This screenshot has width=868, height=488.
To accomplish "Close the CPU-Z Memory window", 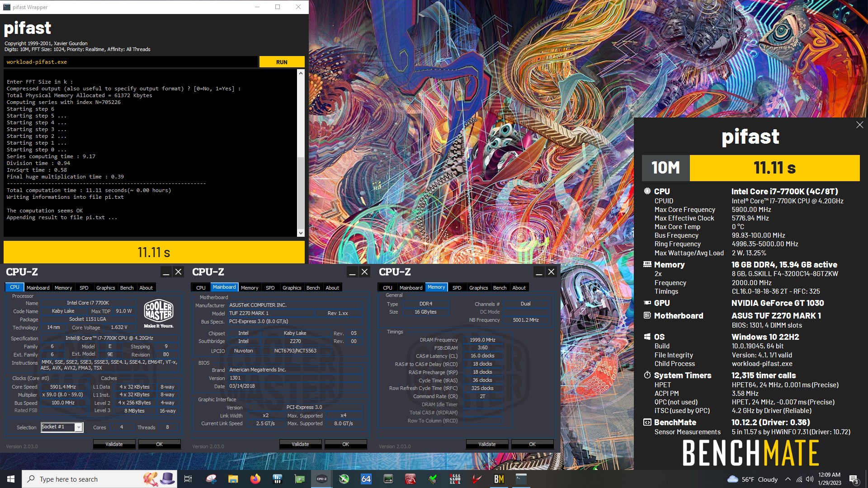I will point(551,272).
